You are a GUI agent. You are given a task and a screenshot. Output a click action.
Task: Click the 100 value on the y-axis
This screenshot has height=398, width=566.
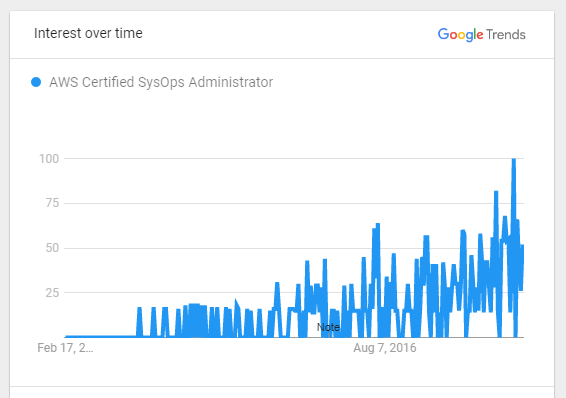pyautogui.click(x=49, y=159)
